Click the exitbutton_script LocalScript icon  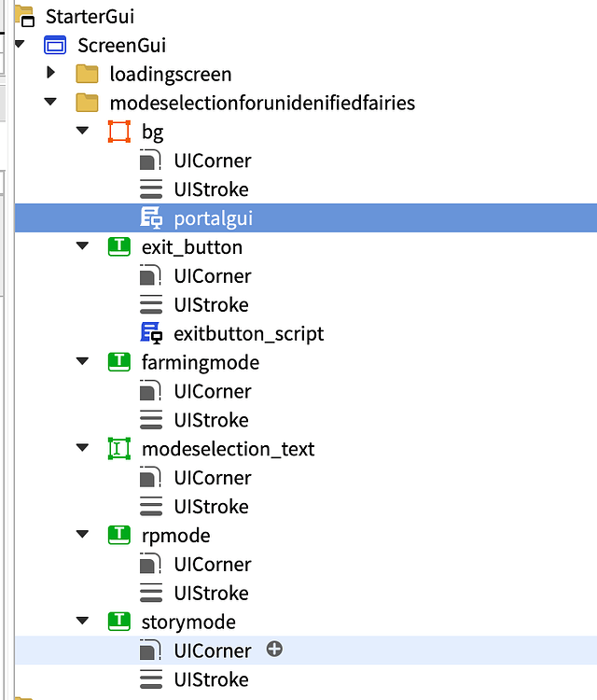(x=151, y=333)
